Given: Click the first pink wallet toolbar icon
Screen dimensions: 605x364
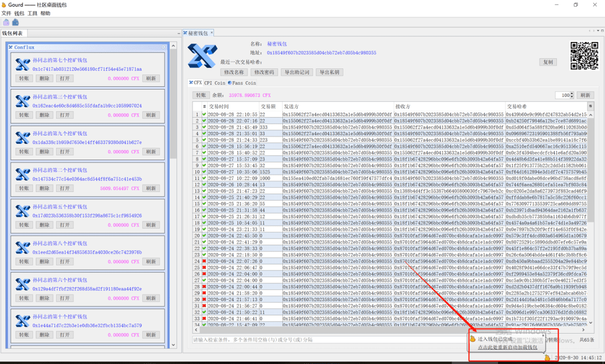Looking at the screenshot, I should [x=6, y=22].
